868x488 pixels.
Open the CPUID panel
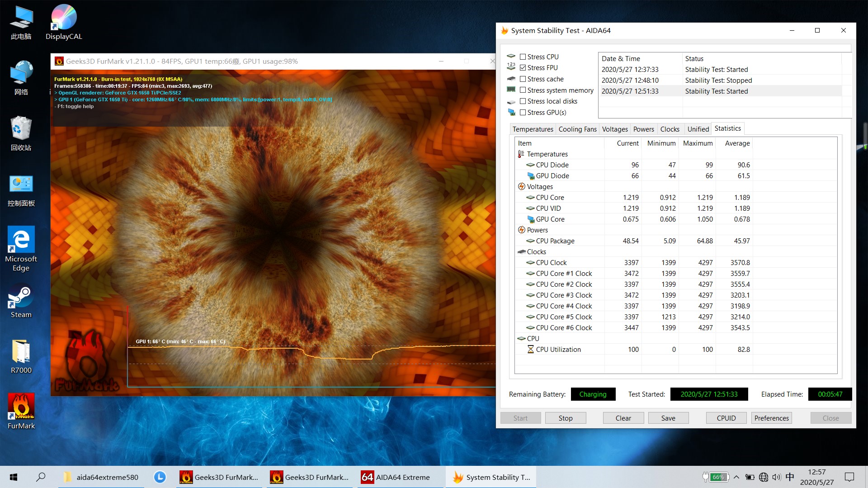pyautogui.click(x=726, y=418)
